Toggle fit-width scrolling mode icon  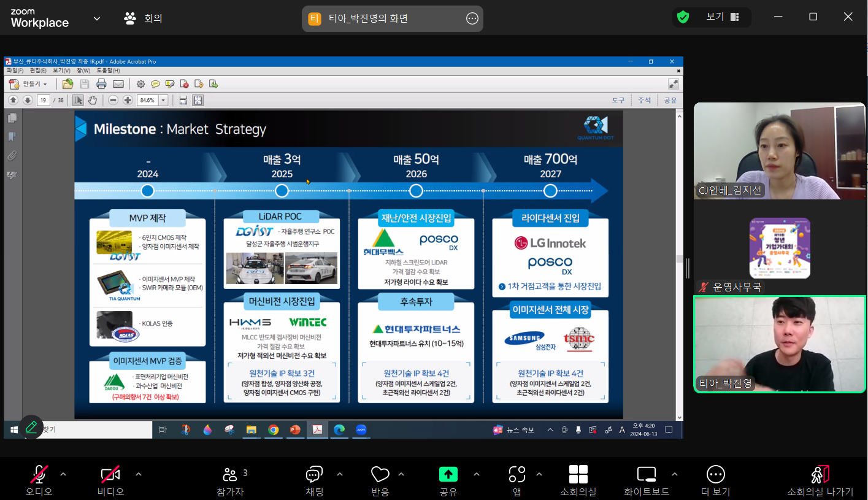(x=183, y=100)
